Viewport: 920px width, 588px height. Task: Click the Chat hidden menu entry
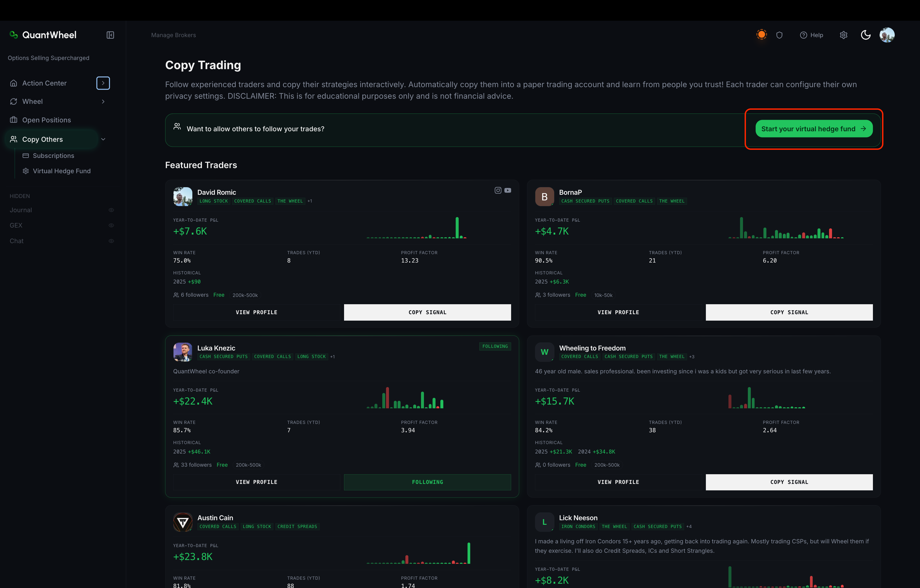16,241
